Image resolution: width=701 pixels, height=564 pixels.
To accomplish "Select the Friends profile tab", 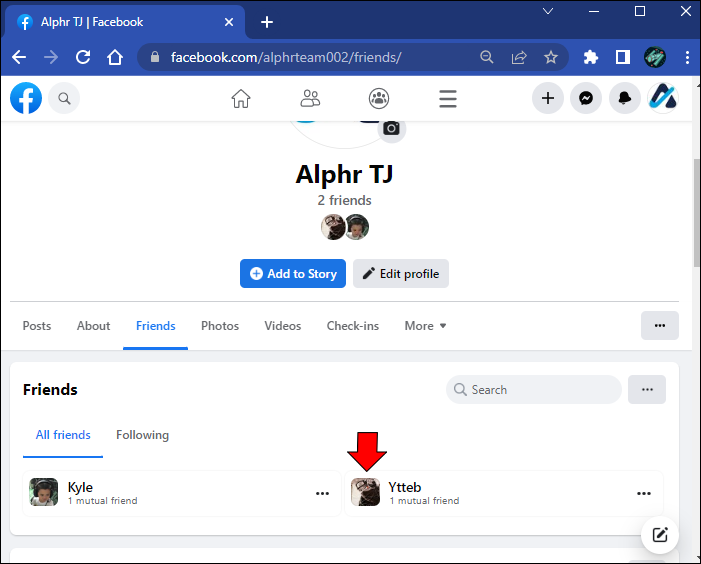I will (156, 326).
